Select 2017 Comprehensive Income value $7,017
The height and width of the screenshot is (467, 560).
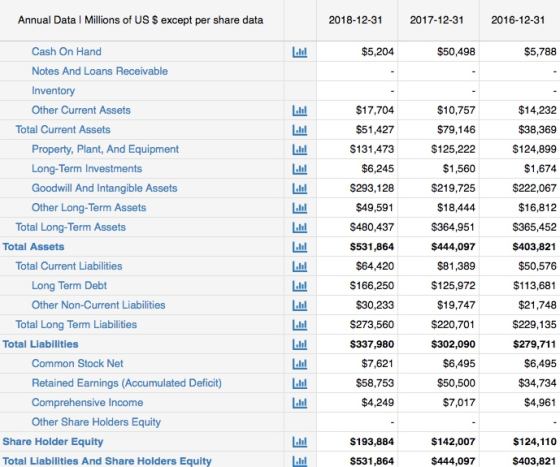(459, 403)
